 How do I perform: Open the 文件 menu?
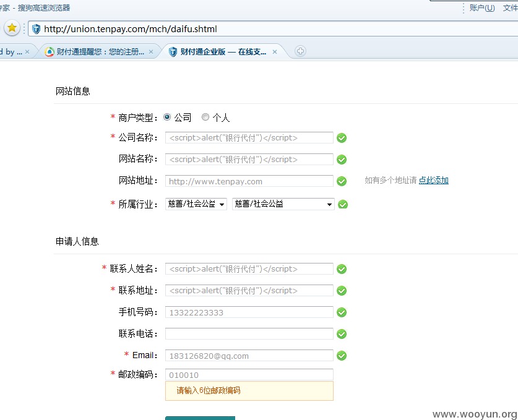(x=510, y=7)
